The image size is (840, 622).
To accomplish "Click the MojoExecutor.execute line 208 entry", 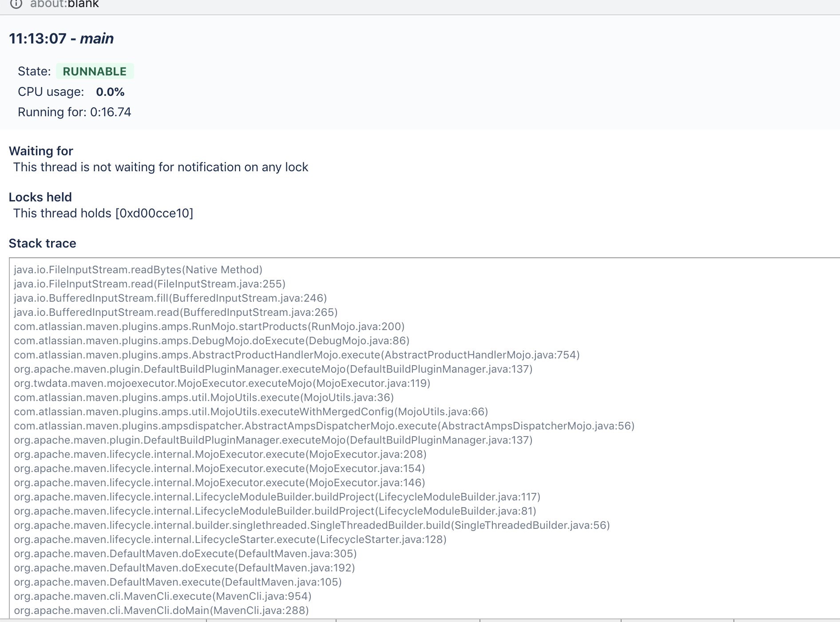I will [220, 454].
